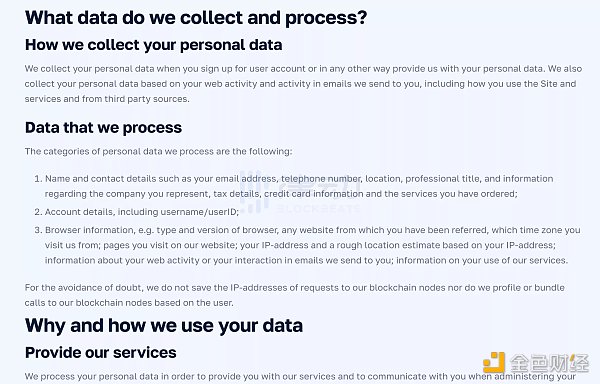Click the orange Jinse Finance logo icon
This screenshot has width=600, height=384.
pyautogui.click(x=494, y=362)
